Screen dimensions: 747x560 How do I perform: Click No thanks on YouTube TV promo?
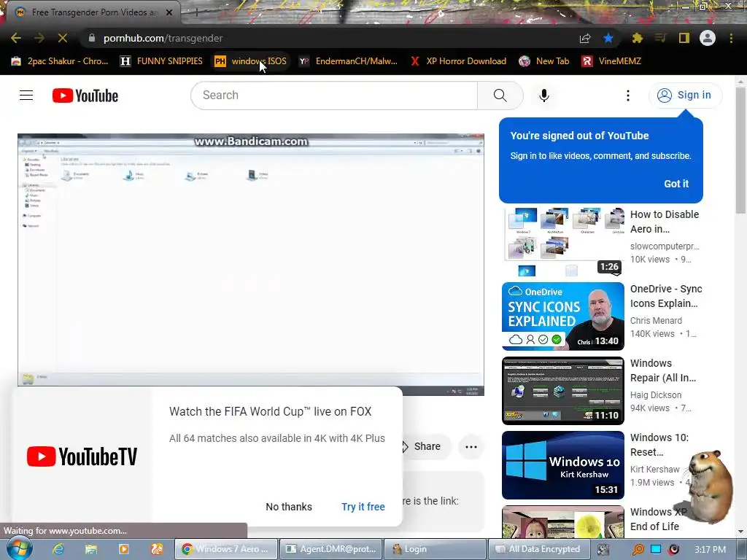pos(289,507)
